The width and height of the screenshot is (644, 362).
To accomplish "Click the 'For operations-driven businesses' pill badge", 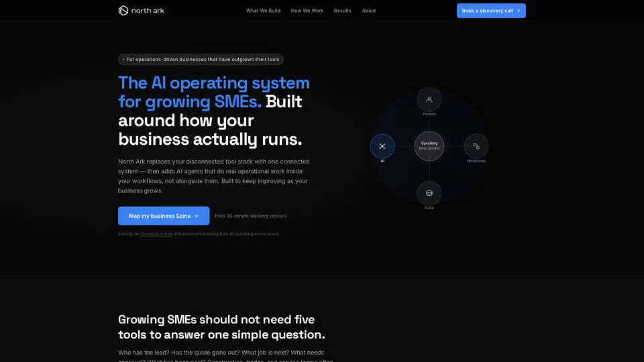I will (x=201, y=60).
